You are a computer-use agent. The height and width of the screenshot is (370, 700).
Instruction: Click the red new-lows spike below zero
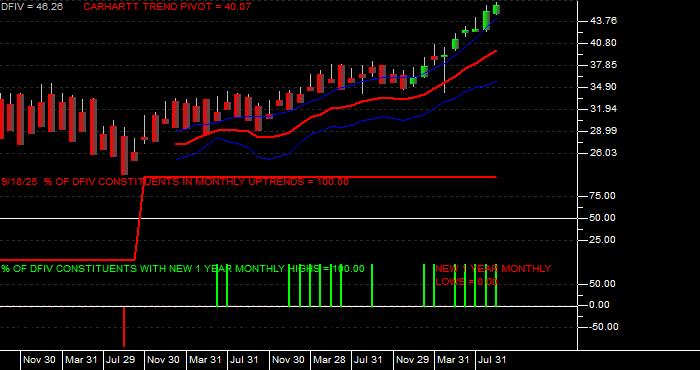[124, 327]
